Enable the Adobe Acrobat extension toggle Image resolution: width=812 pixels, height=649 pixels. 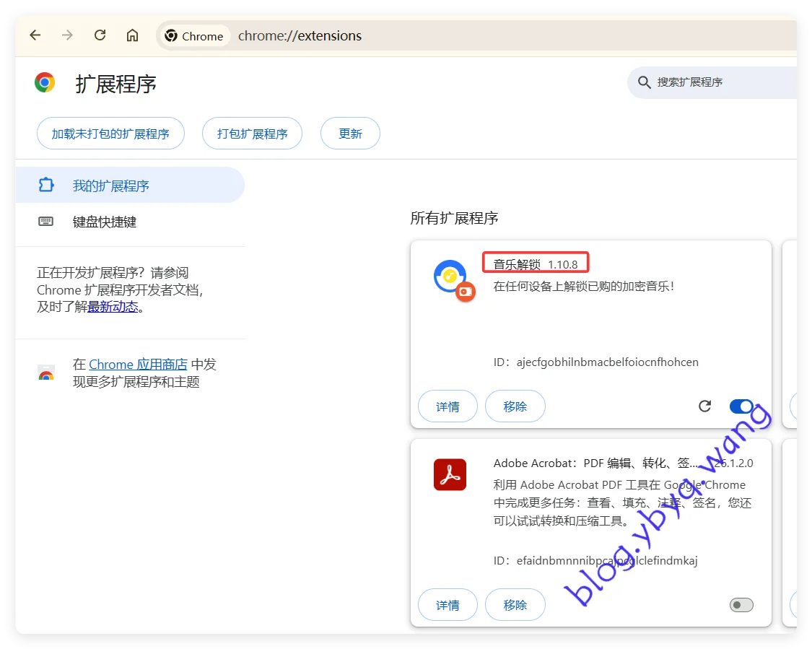pyautogui.click(x=741, y=605)
